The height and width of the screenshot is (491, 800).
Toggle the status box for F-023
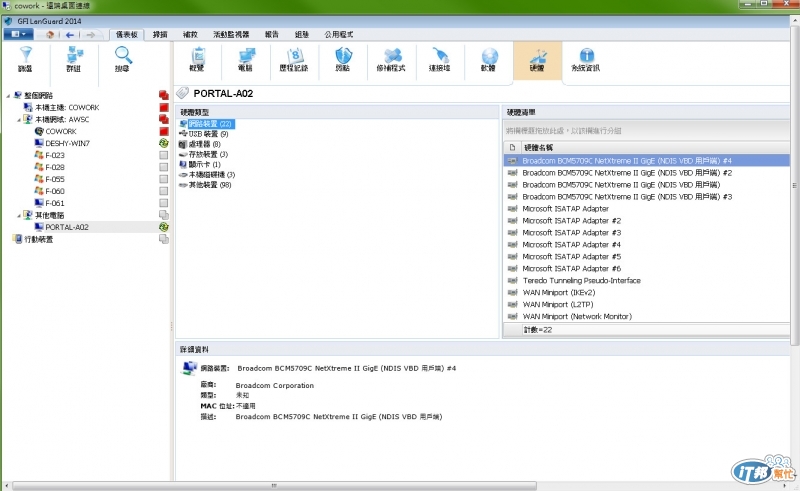pos(163,155)
